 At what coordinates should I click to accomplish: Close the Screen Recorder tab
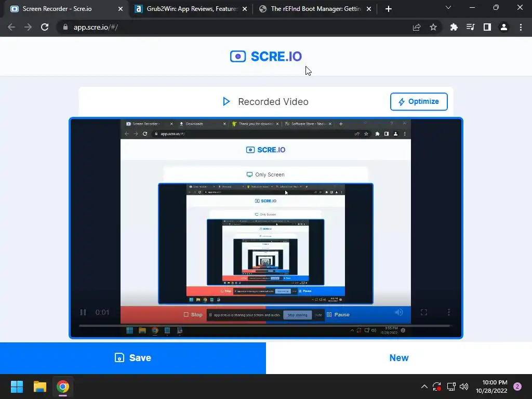click(121, 9)
